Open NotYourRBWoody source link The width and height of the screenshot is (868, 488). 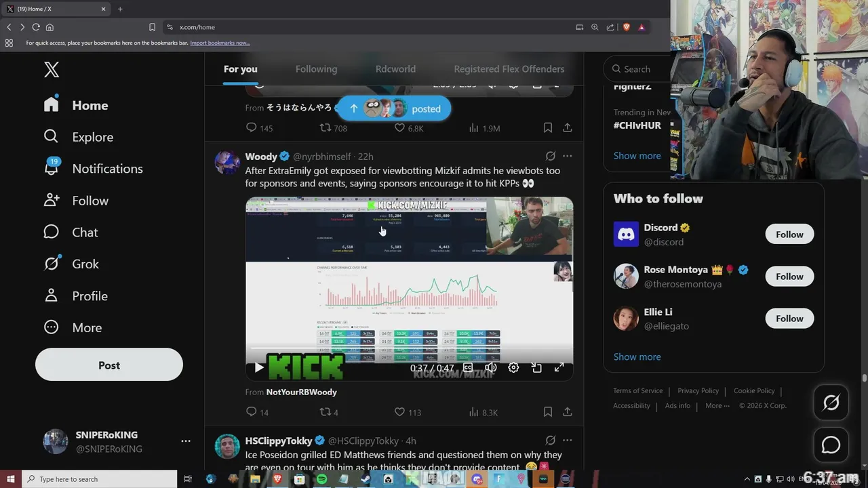pyautogui.click(x=301, y=392)
